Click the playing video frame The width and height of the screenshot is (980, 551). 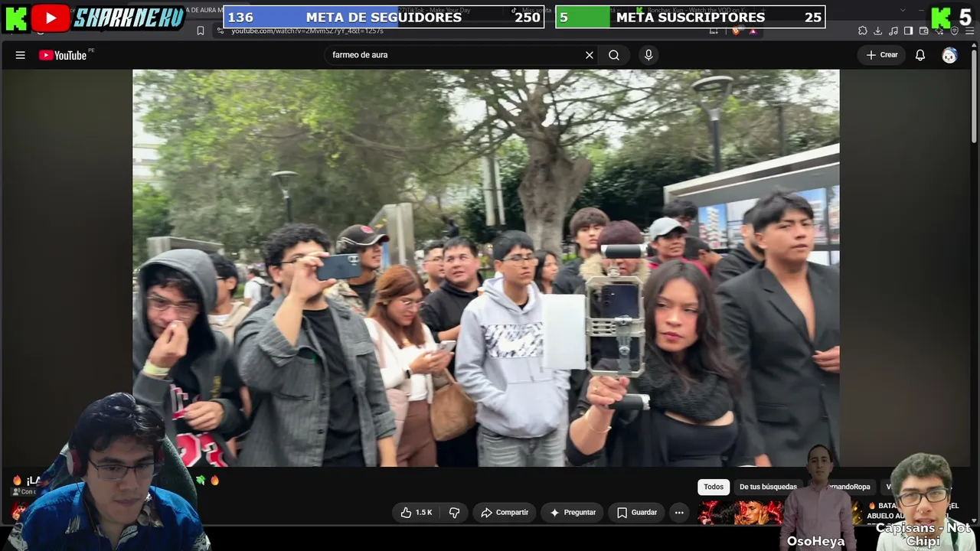click(486, 268)
